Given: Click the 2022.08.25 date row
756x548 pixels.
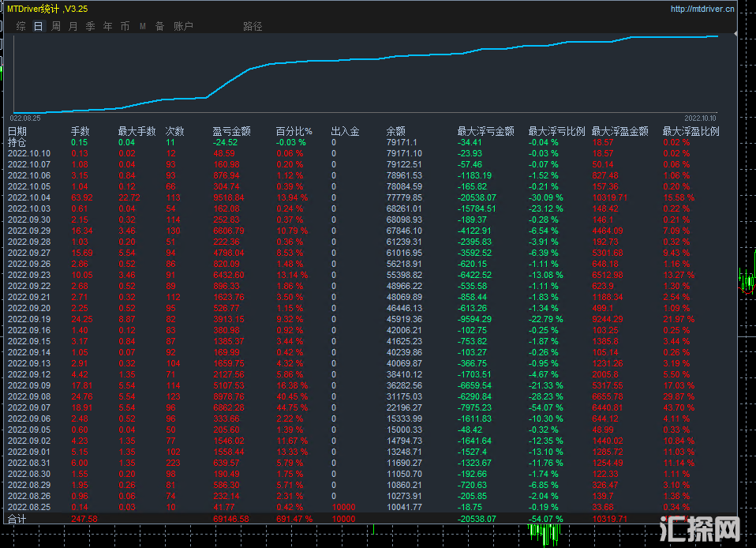Looking at the screenshot, I should (x=29, y=506).
